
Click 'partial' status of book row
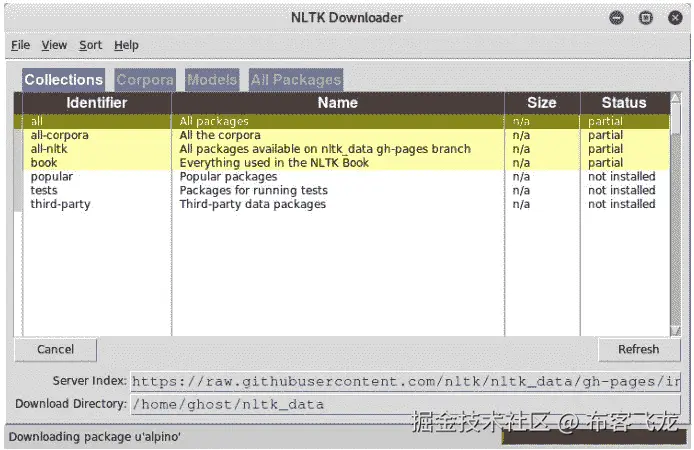click(605, 163)
